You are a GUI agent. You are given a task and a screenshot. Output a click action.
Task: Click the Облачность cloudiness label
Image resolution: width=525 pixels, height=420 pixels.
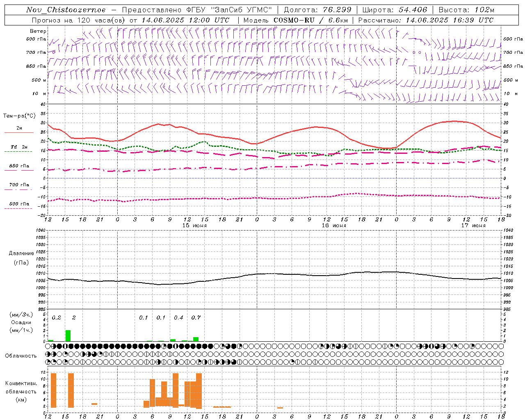[21, 356]
